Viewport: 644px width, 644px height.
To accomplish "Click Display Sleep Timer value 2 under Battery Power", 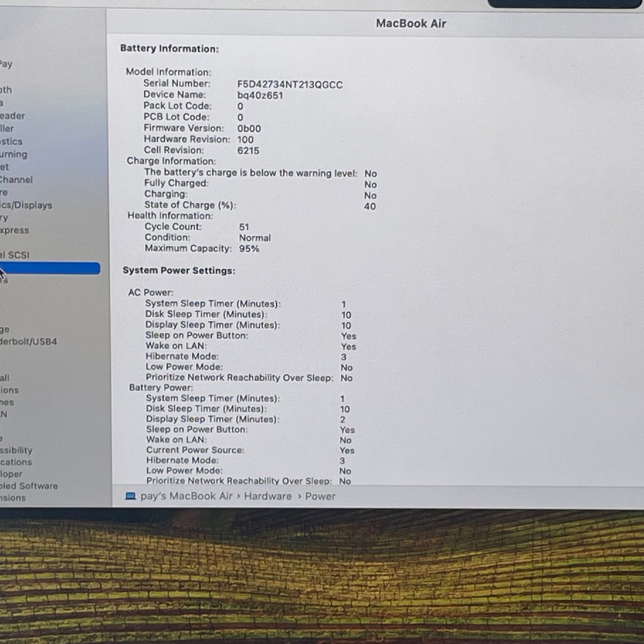I will click(342, 420).
